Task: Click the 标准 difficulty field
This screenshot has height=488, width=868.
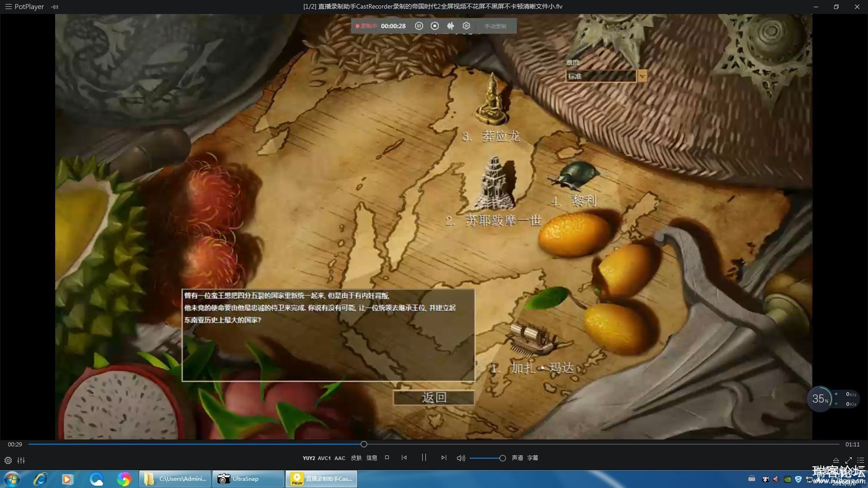Action: click(x=601, y=76)
